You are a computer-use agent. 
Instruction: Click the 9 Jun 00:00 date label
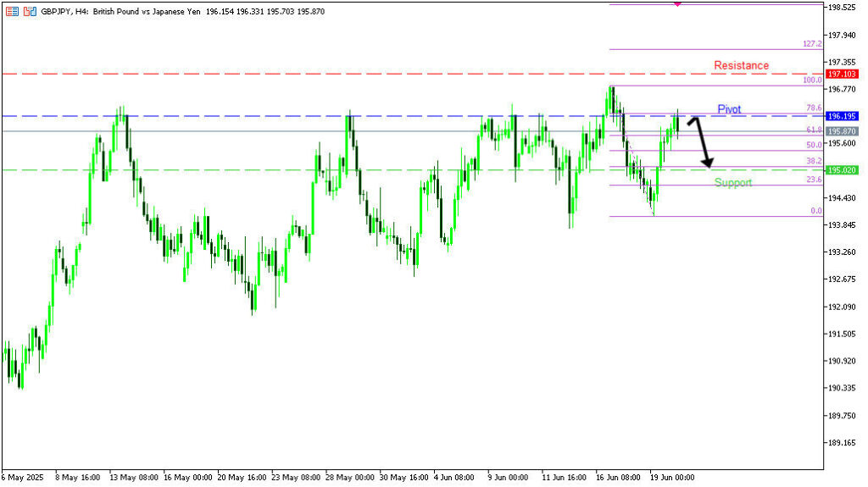508,478
